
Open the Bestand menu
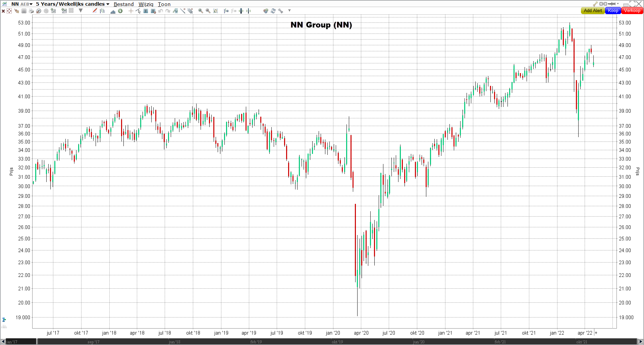point(124,4)
